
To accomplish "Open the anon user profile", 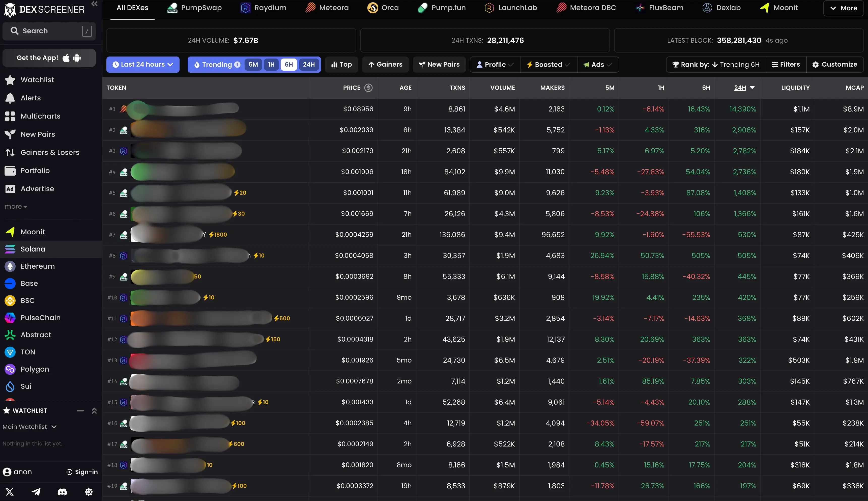I will click(x=17, y=472).
